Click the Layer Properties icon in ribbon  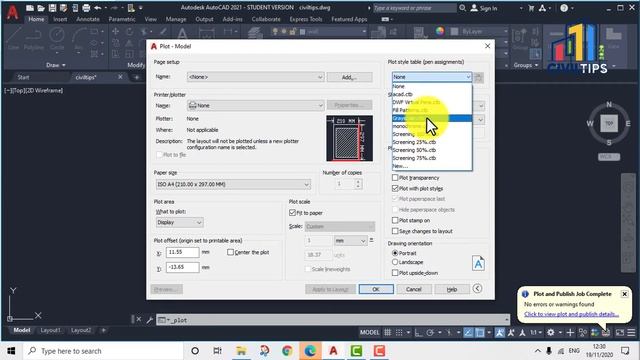[255, 33]
